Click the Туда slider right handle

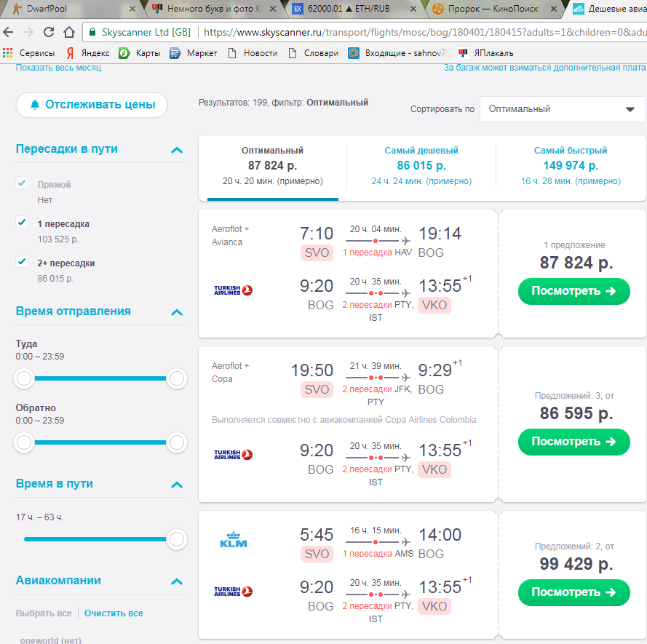tap(177, 378)
